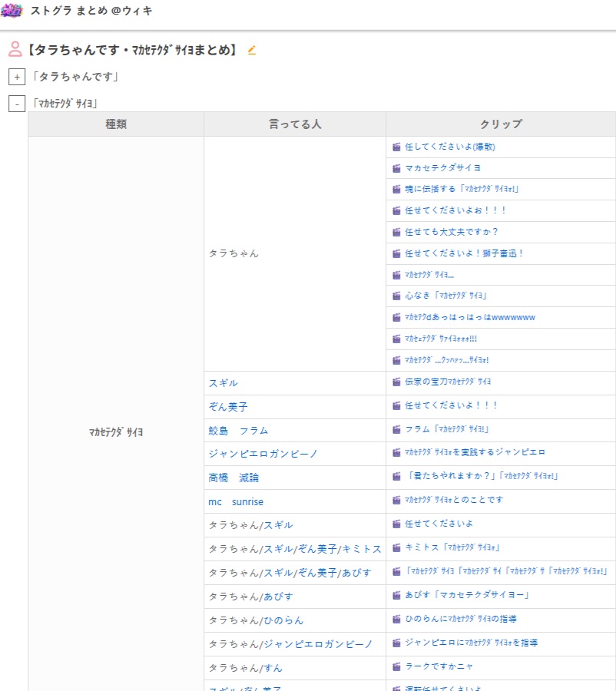
Task: Open the clip 任せてくださいよ！獅子奮迅！
Action: pos(465,253)
